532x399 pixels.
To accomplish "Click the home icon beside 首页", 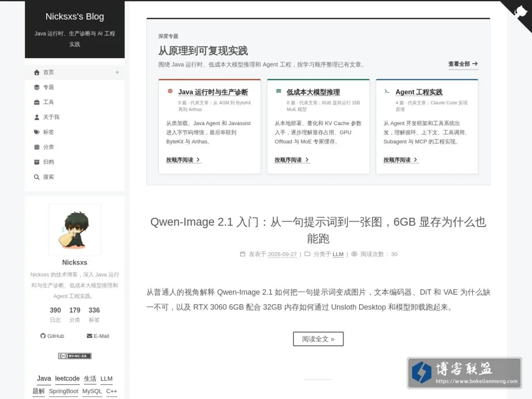I will coord(37,72).
